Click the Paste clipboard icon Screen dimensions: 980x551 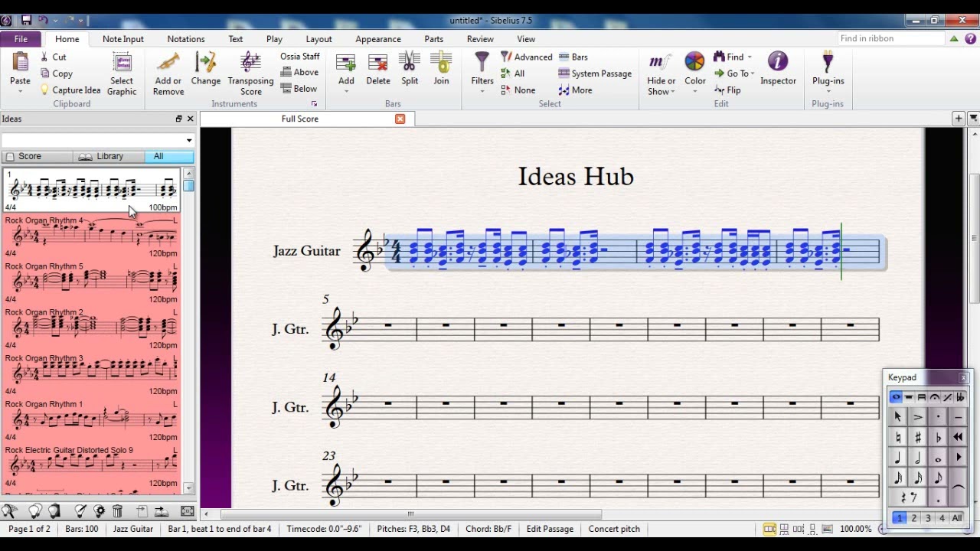click(20, 62)
